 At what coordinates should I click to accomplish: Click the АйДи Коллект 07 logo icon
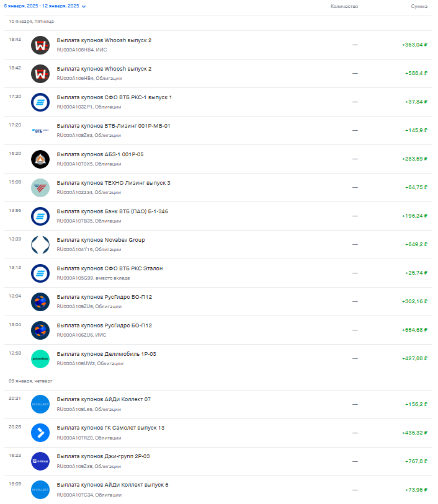[x=40, y=404]
